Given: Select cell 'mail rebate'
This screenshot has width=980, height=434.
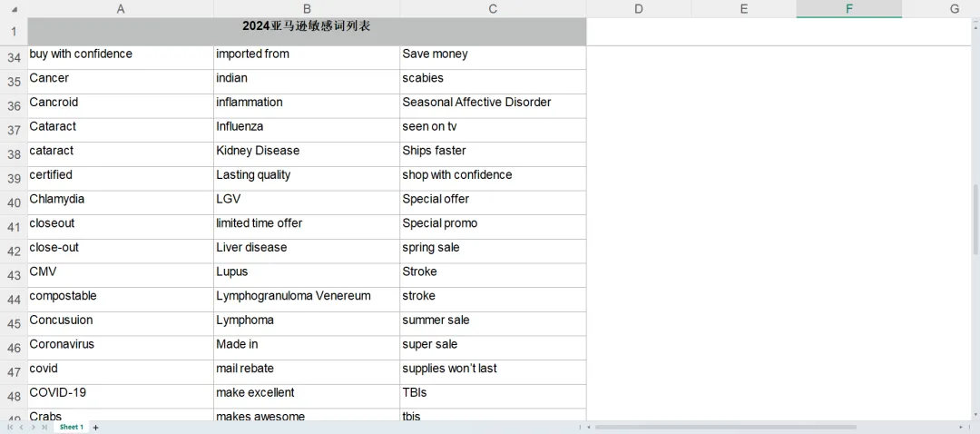Looking at the screenshot, I should [x=307, y=372].
